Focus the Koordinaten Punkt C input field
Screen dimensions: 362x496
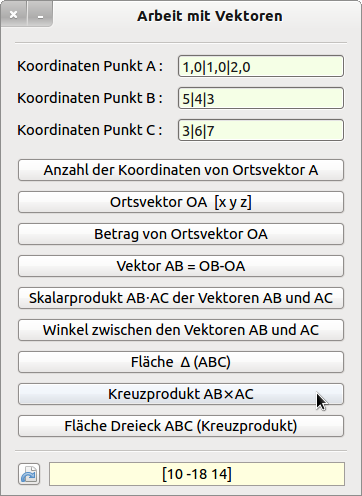click(x=261, y=130)
